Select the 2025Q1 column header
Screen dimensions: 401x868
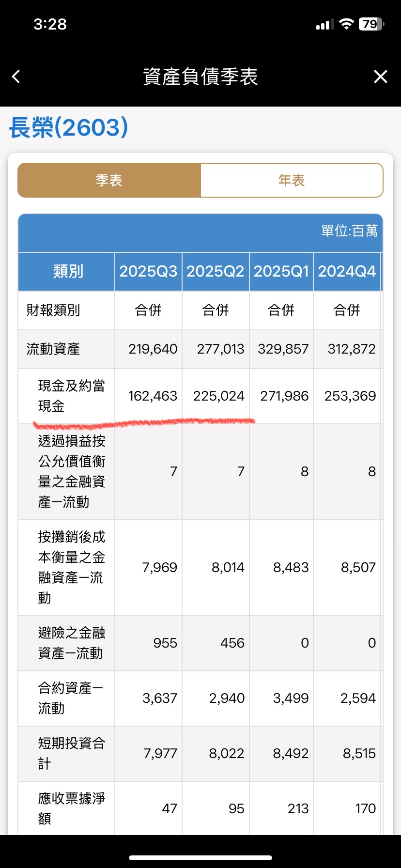click(x=281, y=271)
